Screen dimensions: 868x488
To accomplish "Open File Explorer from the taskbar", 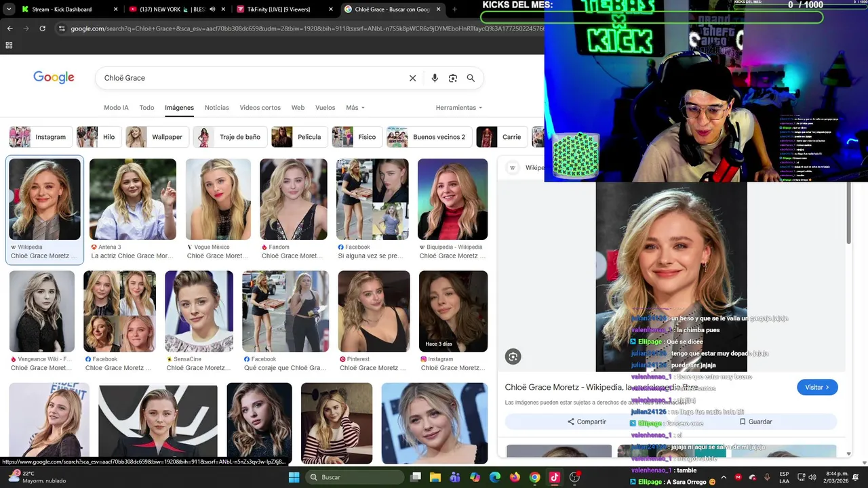I will [x=435, y=477].
